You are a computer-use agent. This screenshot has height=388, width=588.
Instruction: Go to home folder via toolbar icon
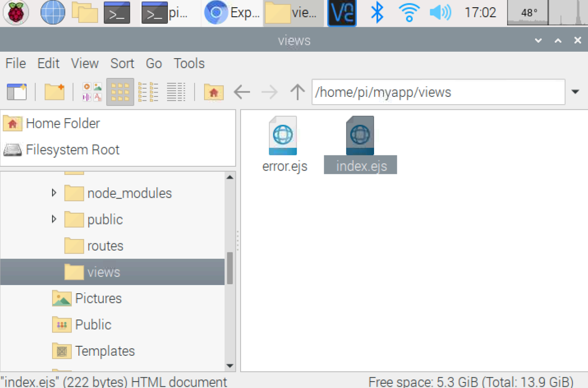[x=214, y=92]
